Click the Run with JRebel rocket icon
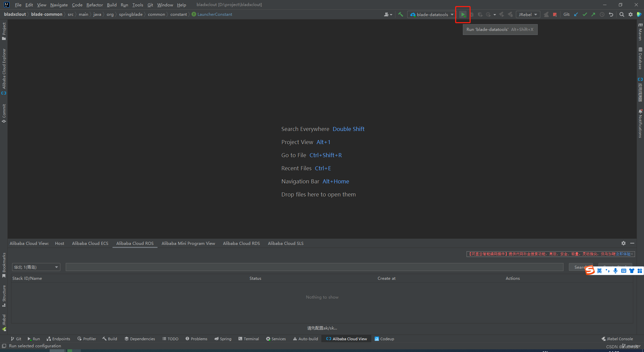The height and width of the screenshot is (352, 644). [x=502, y=14]
